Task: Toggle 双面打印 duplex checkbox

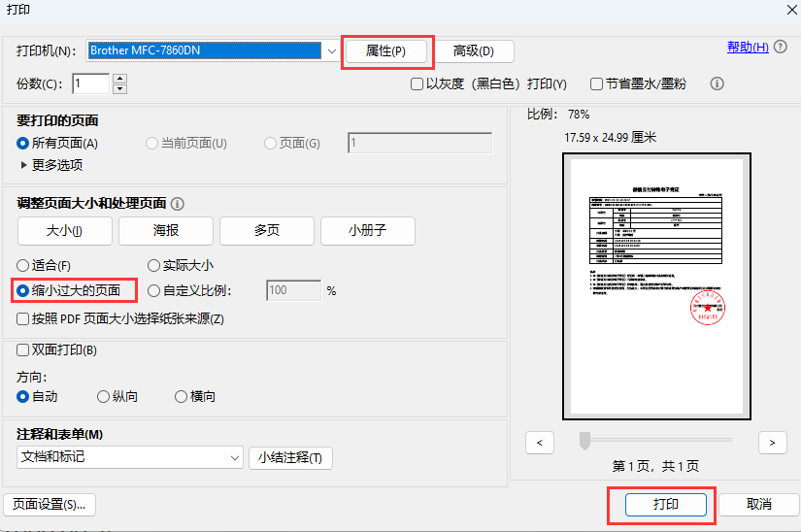Action: click(x=23, y=350)
